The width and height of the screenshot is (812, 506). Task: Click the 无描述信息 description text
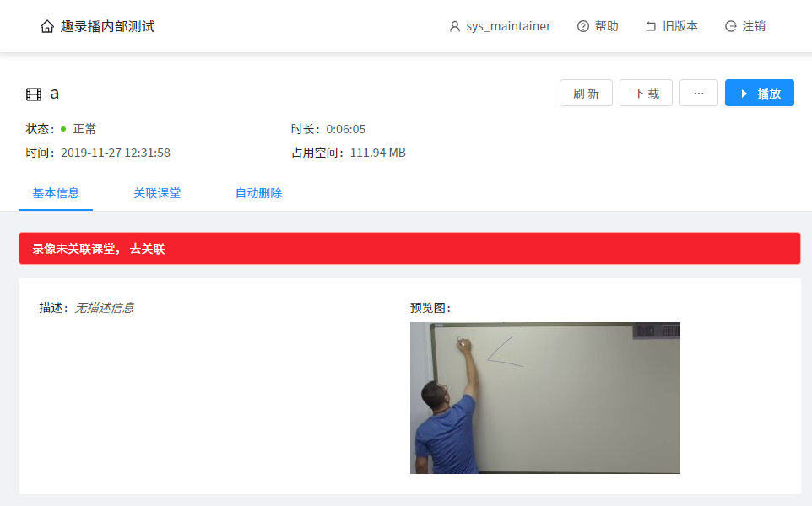104,308
